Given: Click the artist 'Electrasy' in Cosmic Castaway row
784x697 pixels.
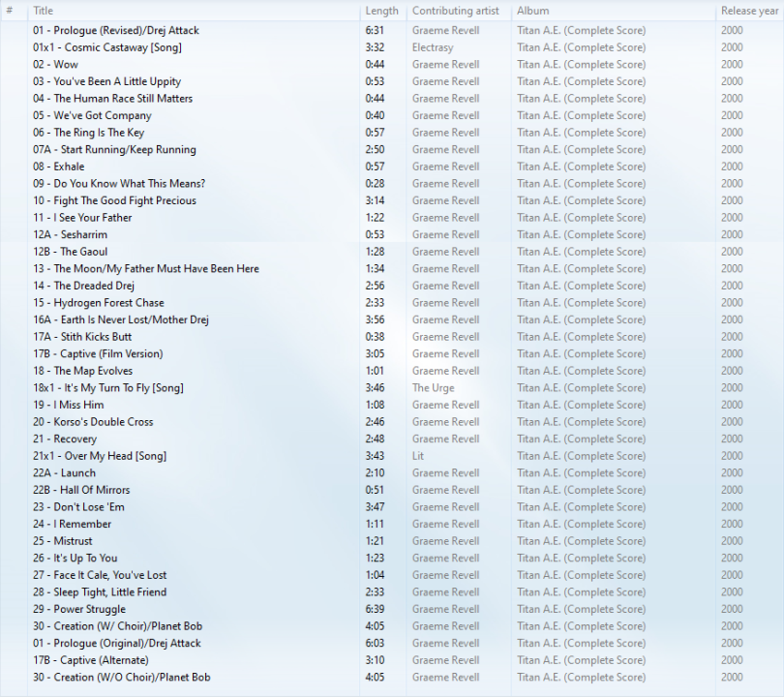Looking at the screenshot, I should click(433, 47).
